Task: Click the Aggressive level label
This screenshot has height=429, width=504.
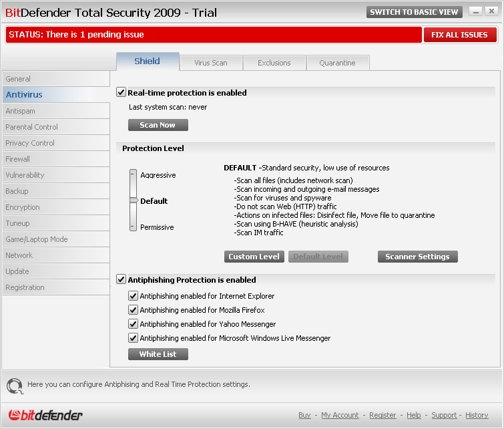Action: [x=158, y=175]
